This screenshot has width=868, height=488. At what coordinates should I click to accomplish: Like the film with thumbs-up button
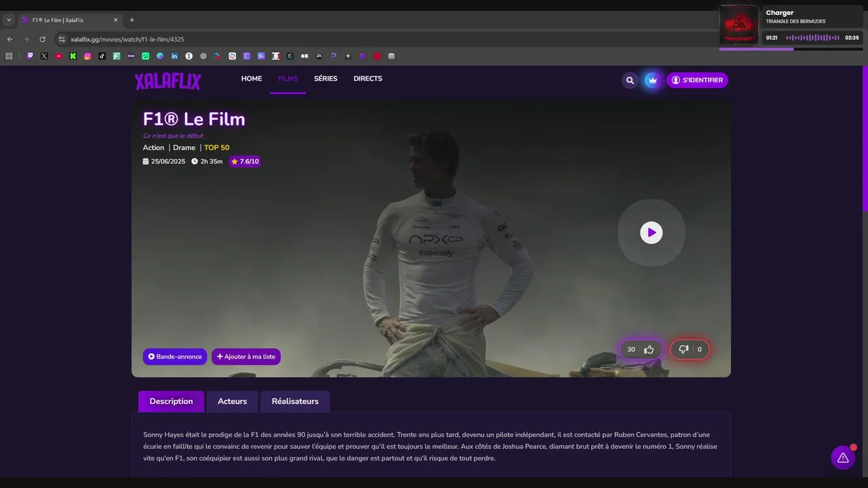click(641, 350)
